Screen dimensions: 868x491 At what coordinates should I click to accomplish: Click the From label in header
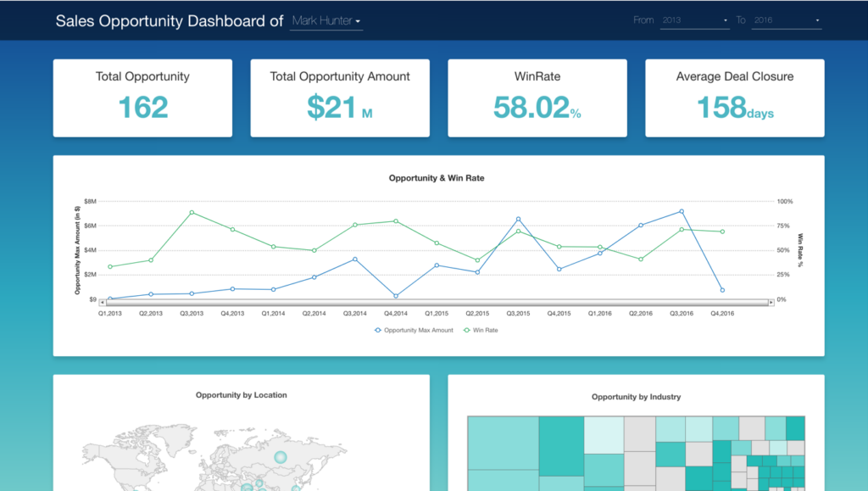pos(643,20)
